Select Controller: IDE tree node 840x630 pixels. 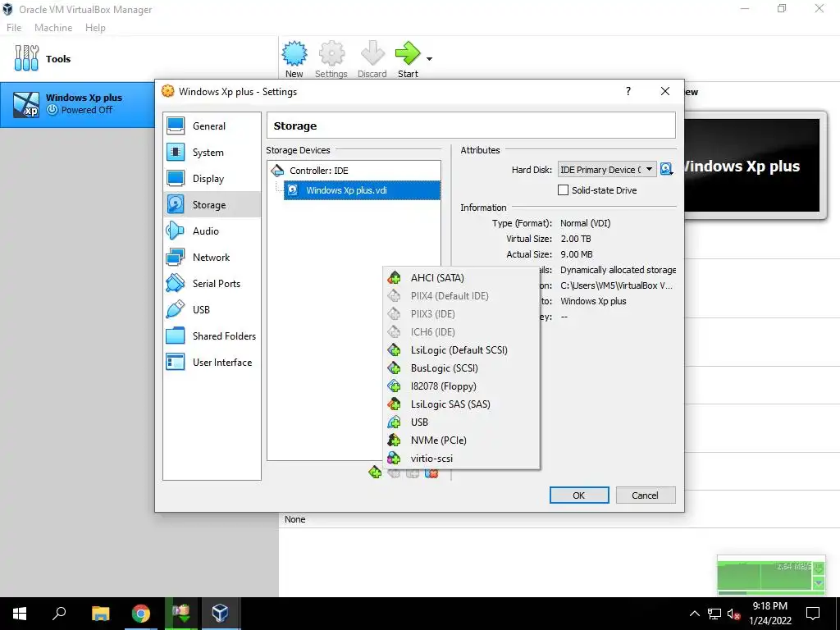click(354, 171)
